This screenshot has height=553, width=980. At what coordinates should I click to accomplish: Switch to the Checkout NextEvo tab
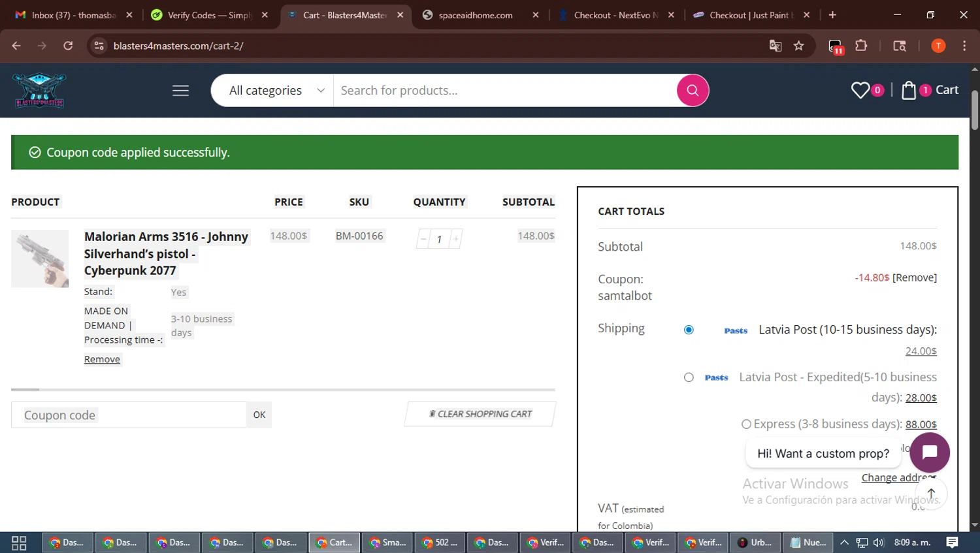point(616,15)
